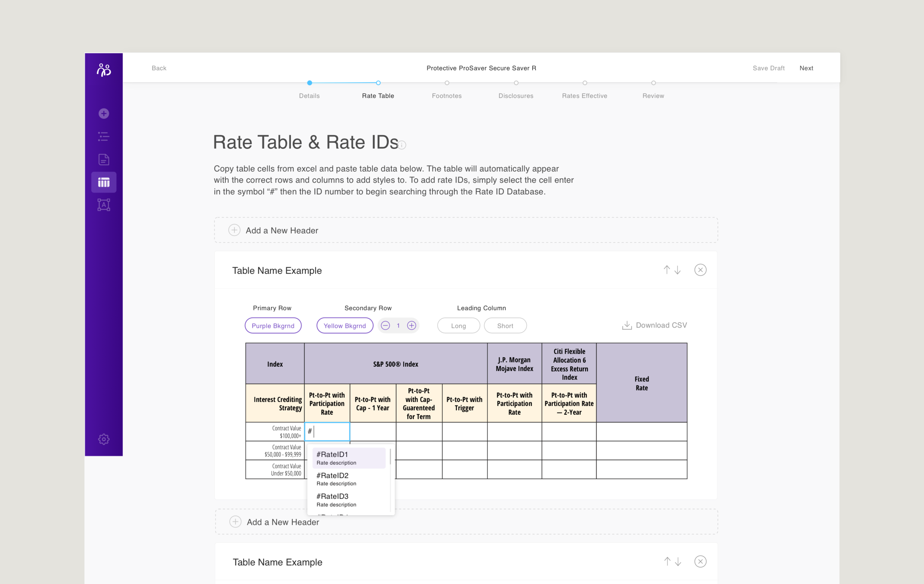Screen dimensions: 924x584
Task: Decrease secondary row count with minus
Action: 385,326
